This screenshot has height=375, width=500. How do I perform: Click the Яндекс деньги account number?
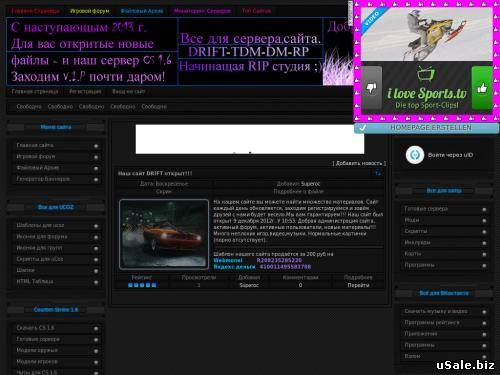[x=285, y=267]
